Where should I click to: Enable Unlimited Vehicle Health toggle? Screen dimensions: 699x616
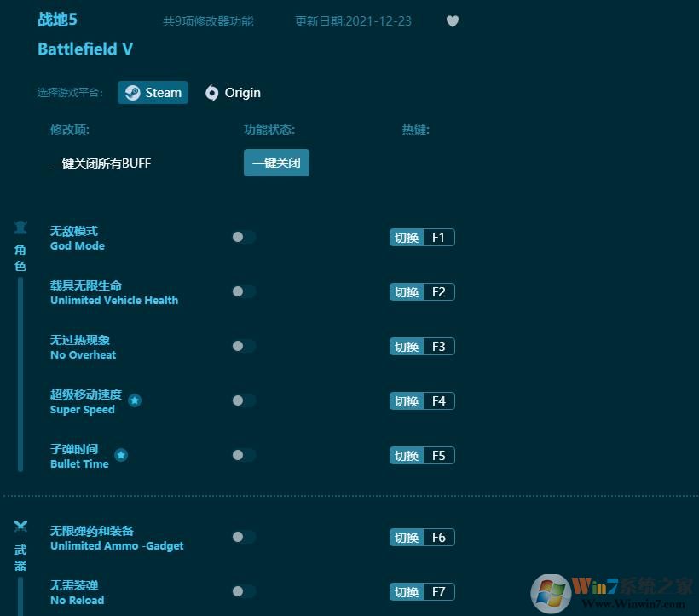(x=244, y=291)
